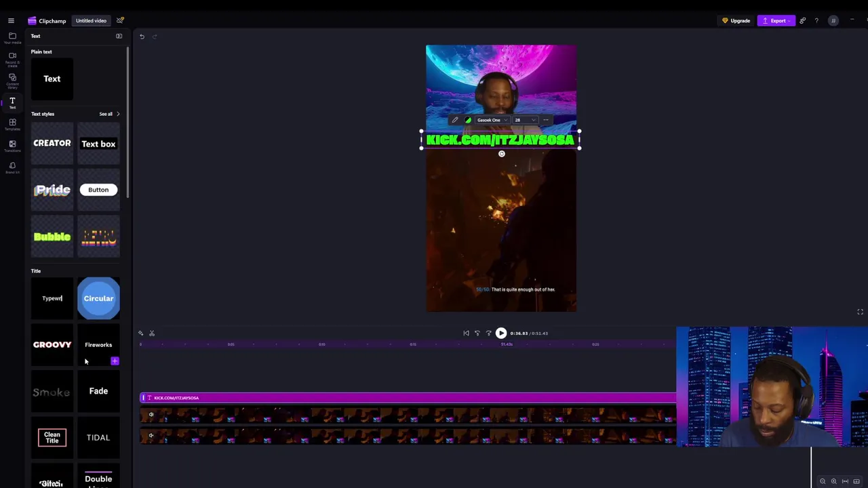Choose the Clean Title style
Screen dimensions: 868x488
(x=52, y=437)
